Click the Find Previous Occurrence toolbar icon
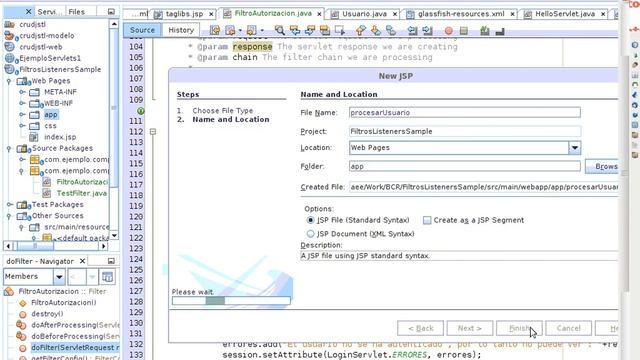Viewport: 640px width, 360px height. click(x=295, y=30)
